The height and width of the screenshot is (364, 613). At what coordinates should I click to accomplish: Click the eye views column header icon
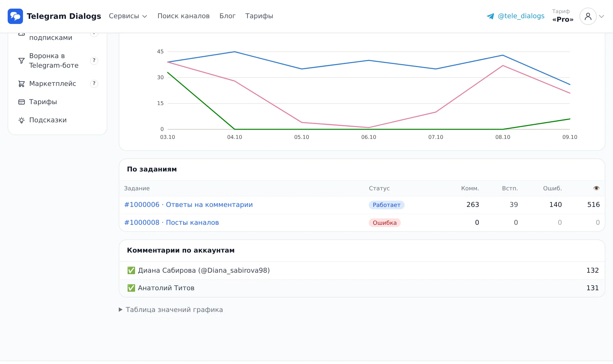tap(596, 188)
